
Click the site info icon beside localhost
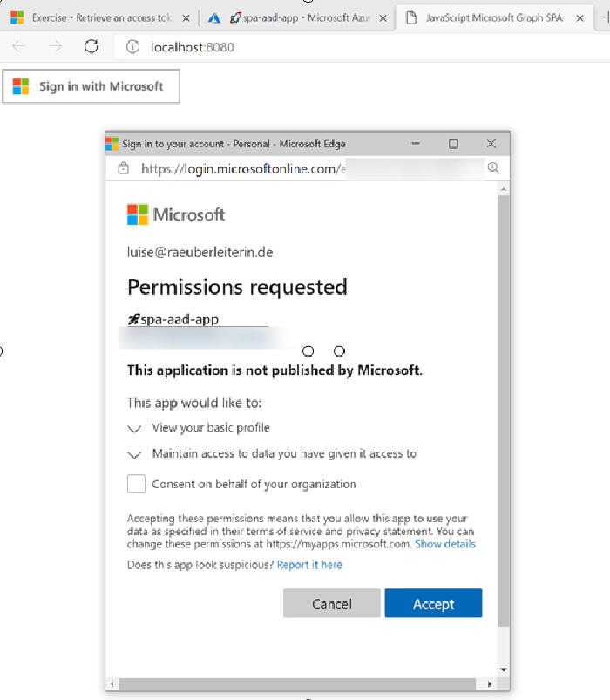pyautogui.click(x=133, y=47)
